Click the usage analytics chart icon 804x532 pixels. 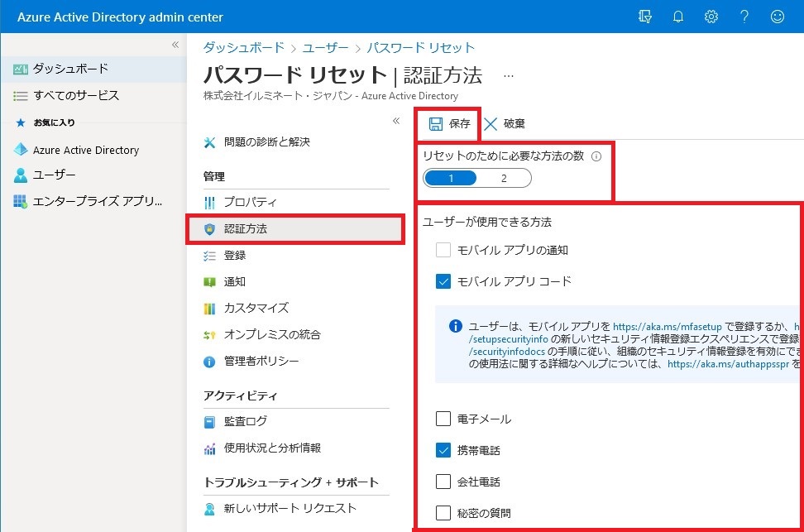[x=210, y=449]
